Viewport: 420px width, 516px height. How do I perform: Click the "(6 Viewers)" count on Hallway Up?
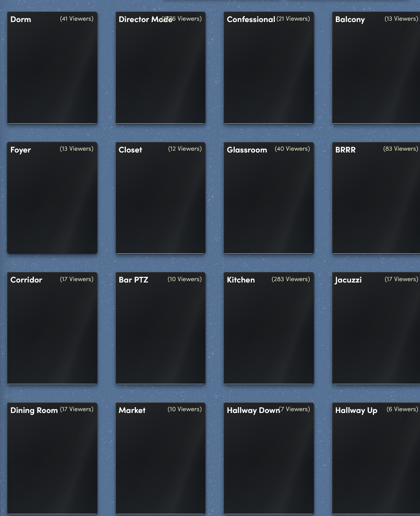coord(402,409)
